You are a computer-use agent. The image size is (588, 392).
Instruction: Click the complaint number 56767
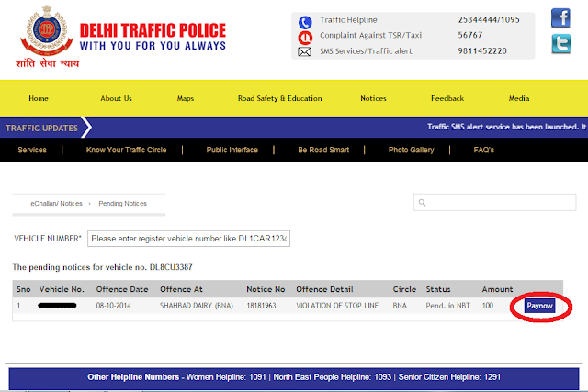469,35
